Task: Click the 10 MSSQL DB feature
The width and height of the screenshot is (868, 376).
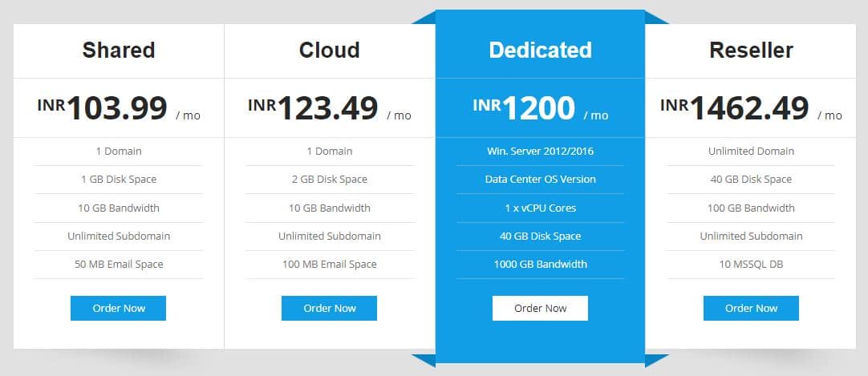Action: coord(751,265)
